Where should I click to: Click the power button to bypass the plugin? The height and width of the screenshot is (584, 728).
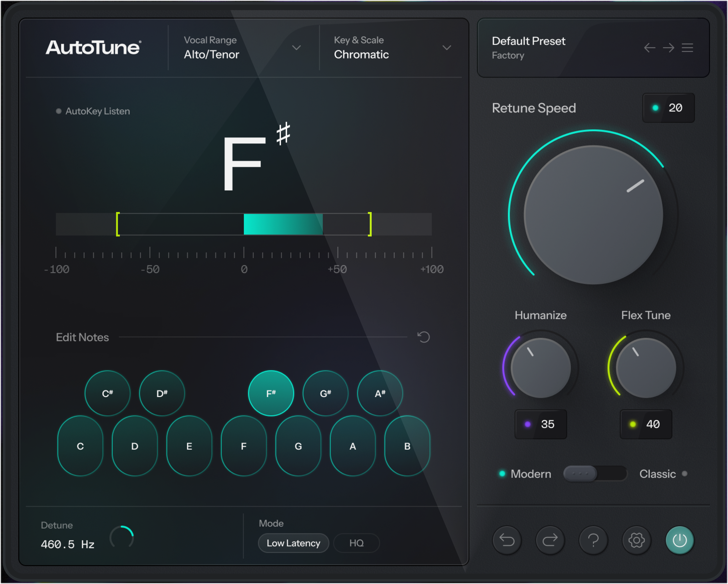tap(679, 540)
